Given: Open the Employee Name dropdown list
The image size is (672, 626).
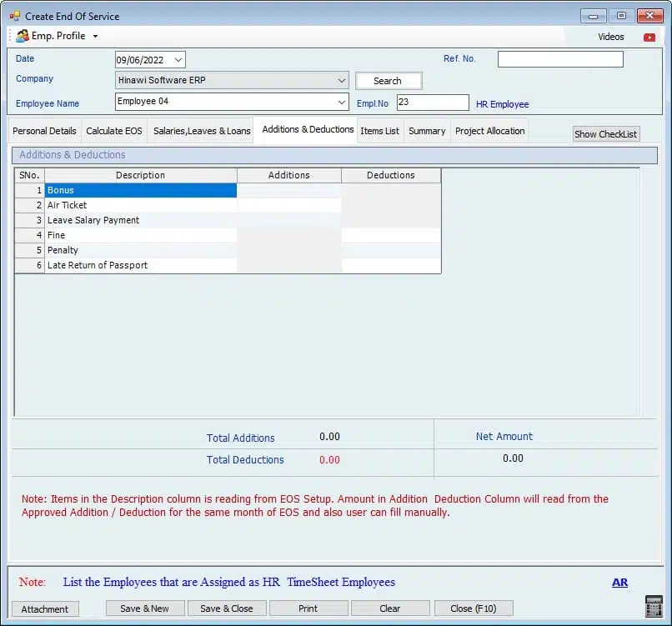Looking at the screenshot, I should [x=342, y=102].
